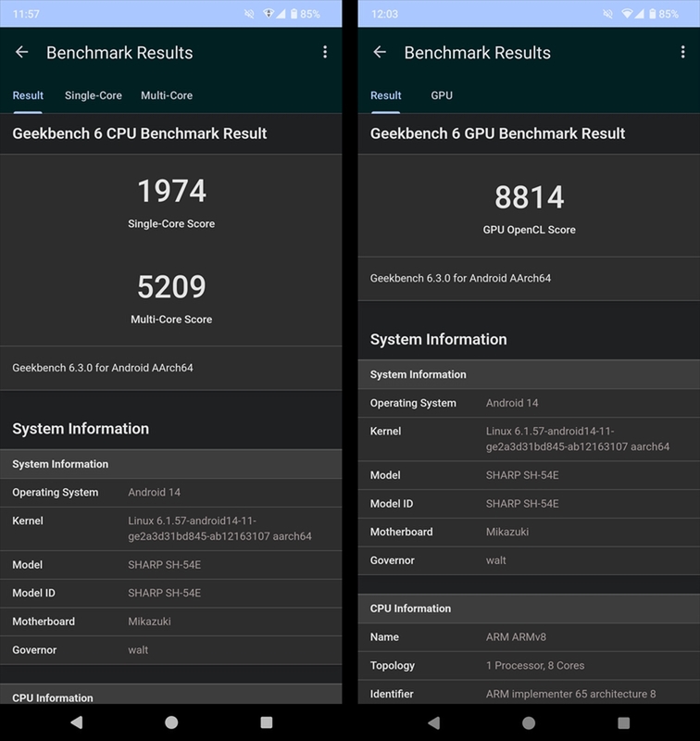Select Result tab on CPU screen

coord(28,95)
